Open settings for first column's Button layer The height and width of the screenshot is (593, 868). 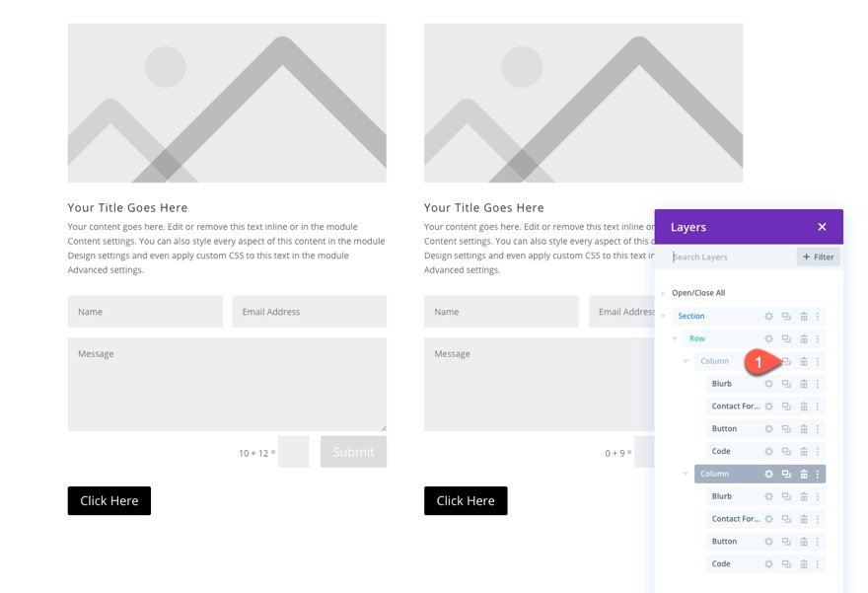769,429
